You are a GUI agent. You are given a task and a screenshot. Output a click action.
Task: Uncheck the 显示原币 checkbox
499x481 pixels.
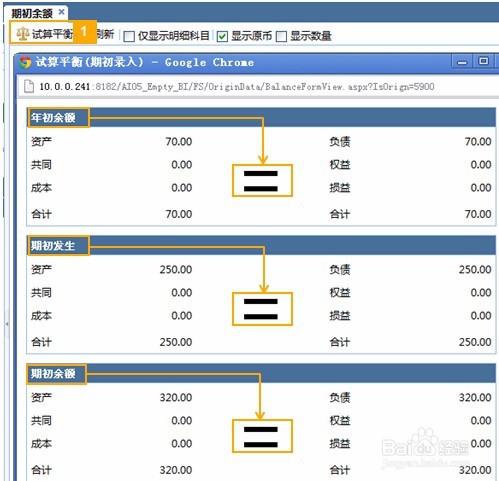(222, 36)
